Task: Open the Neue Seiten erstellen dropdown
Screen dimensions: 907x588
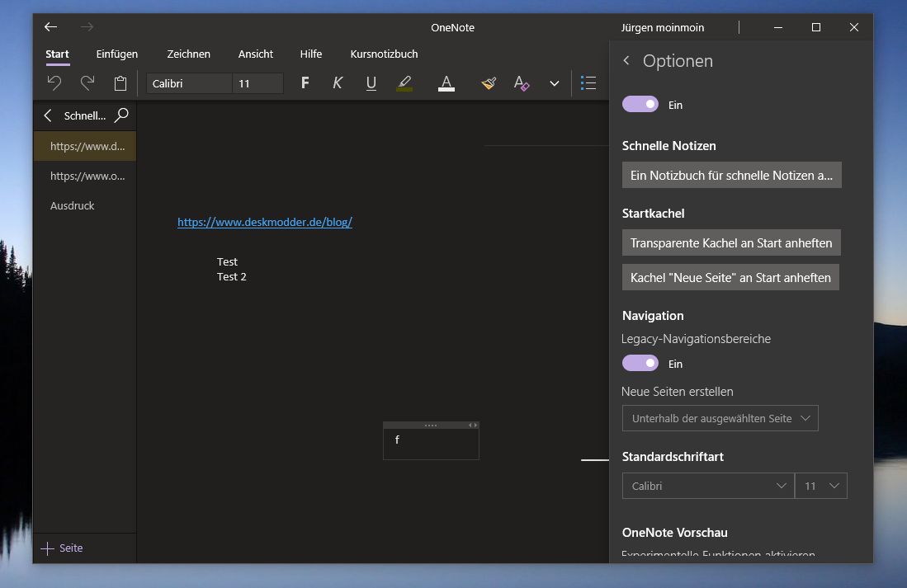Action: click(720, 418)
